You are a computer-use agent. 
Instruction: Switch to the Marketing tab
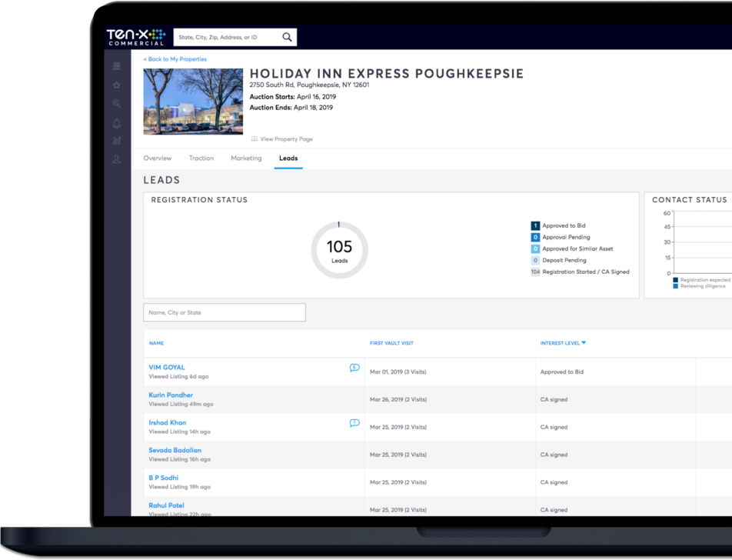click(x=246, y=158)
